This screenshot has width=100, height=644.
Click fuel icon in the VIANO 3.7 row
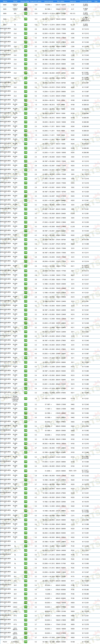(x=26, y=611)
